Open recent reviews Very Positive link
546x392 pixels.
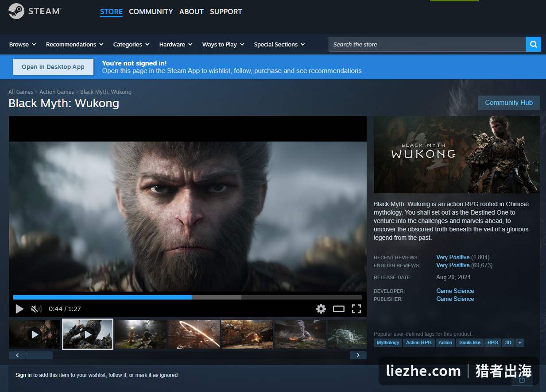click(453, 257)
